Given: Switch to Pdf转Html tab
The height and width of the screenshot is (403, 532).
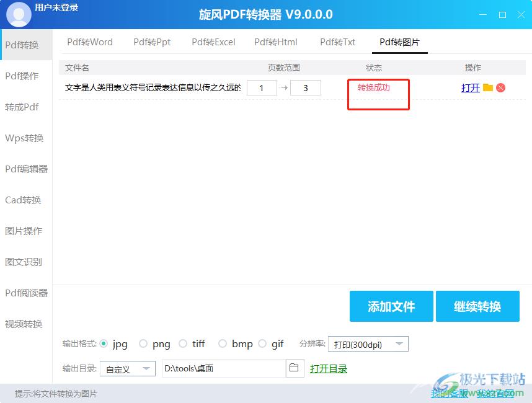Looking at the screenshot, I should [x=276, y=42].
